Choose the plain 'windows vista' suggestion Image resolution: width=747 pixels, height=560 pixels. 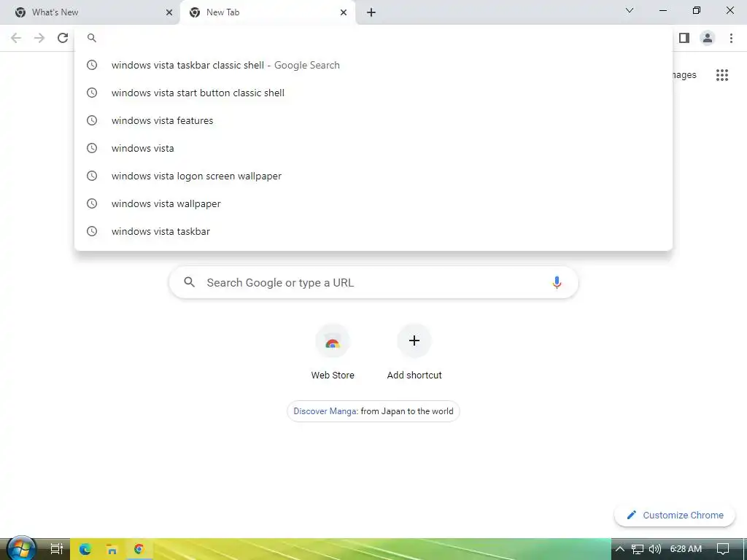pyautogui.click(x=373, y=148)
